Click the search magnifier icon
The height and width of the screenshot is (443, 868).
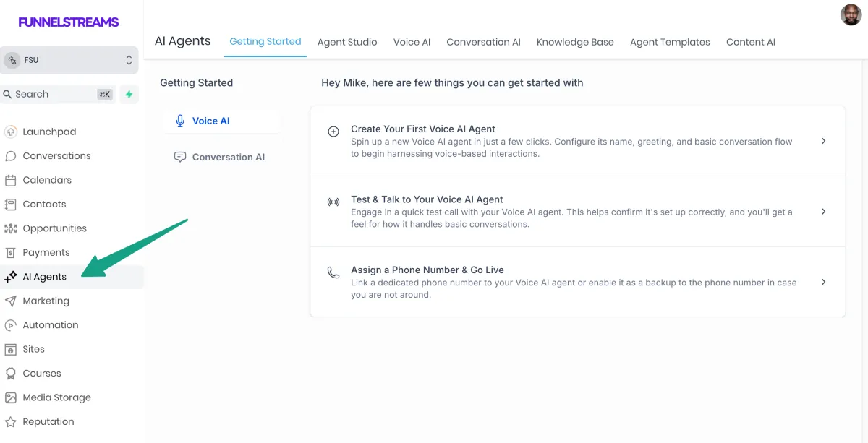click(x=8, y=94)
